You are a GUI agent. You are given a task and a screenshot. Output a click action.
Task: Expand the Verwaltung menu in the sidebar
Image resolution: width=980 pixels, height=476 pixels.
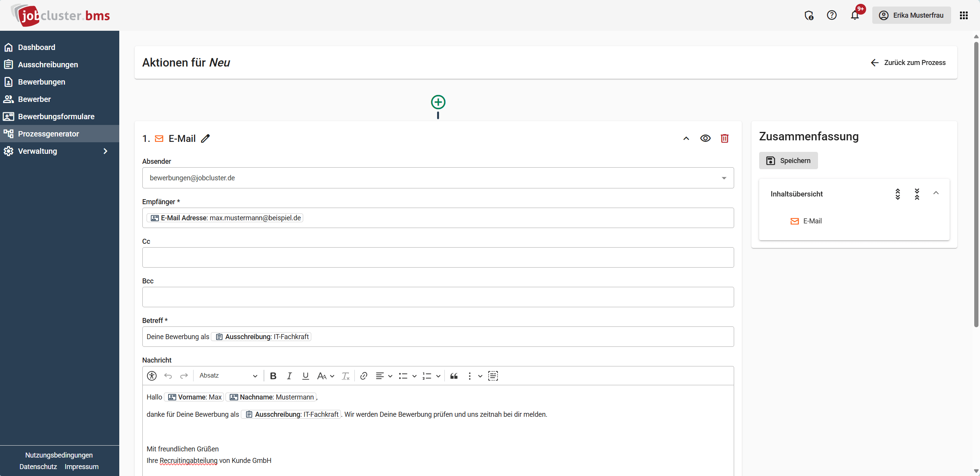click(x=37, y=151)
